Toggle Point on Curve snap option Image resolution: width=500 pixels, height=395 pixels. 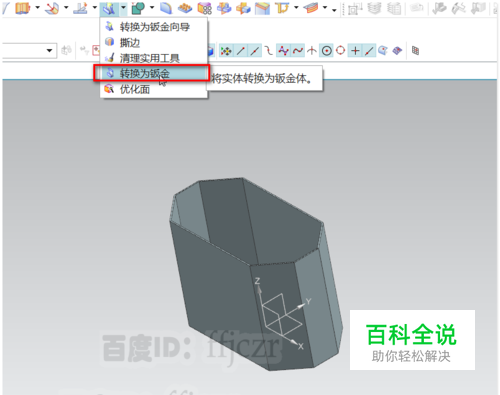[369, 51]
